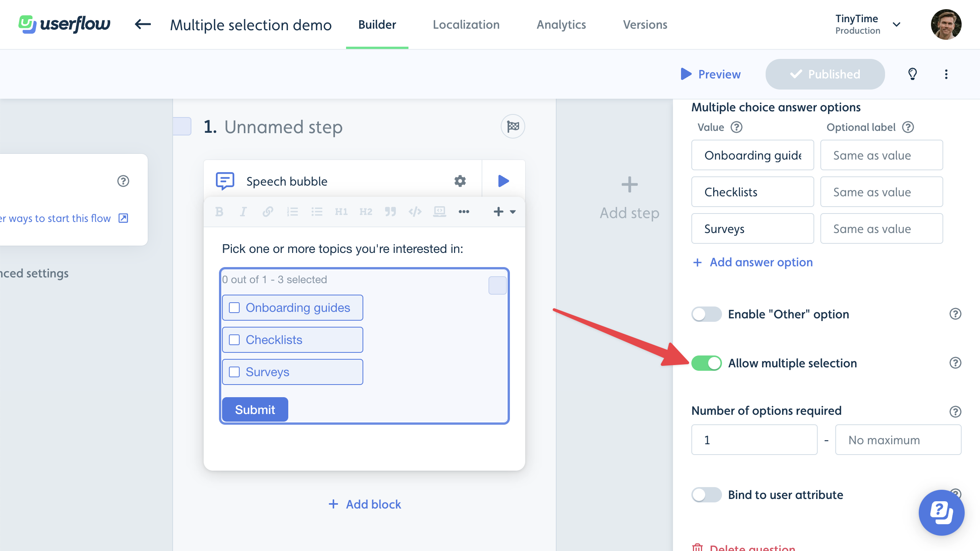Disable Allow multiple selection toggle
This screenshot has height=551, width=980.
click(706, 363)
